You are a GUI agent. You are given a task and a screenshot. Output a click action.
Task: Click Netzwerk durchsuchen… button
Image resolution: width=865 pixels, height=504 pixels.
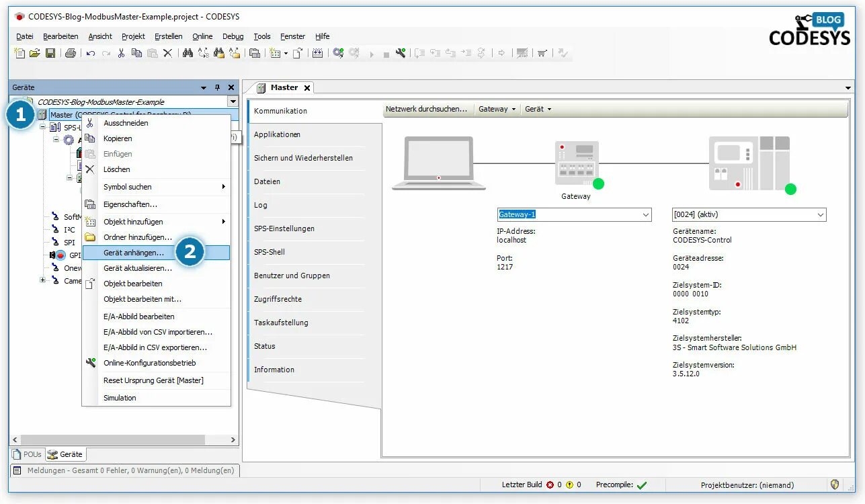pyautogui.click(x=426, y=109)
